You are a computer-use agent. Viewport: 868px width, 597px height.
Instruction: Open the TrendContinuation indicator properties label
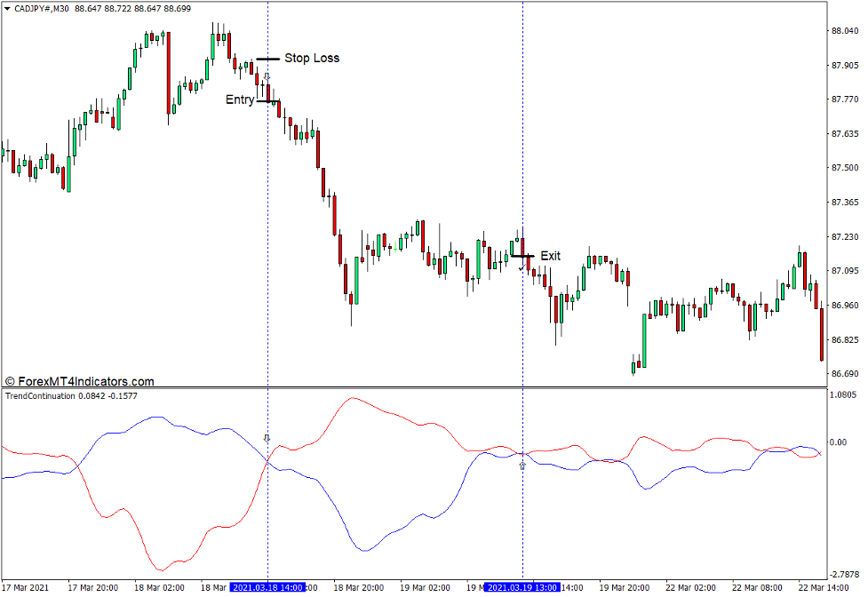pyautogui.click(x=40, y=398)
